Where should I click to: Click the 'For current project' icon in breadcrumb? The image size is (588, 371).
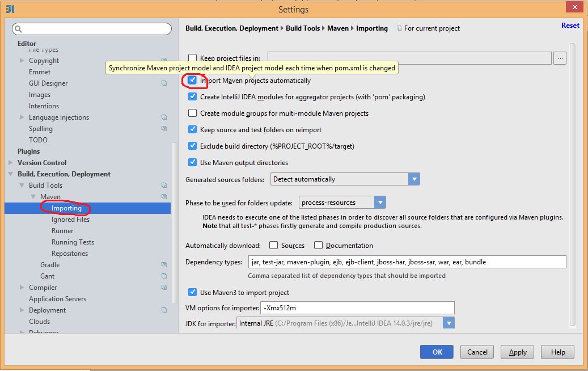coord(399,28)
